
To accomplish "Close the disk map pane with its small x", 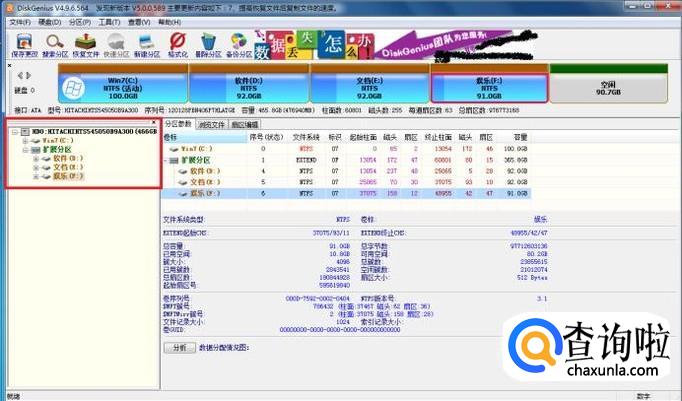I will click(10, 65).
